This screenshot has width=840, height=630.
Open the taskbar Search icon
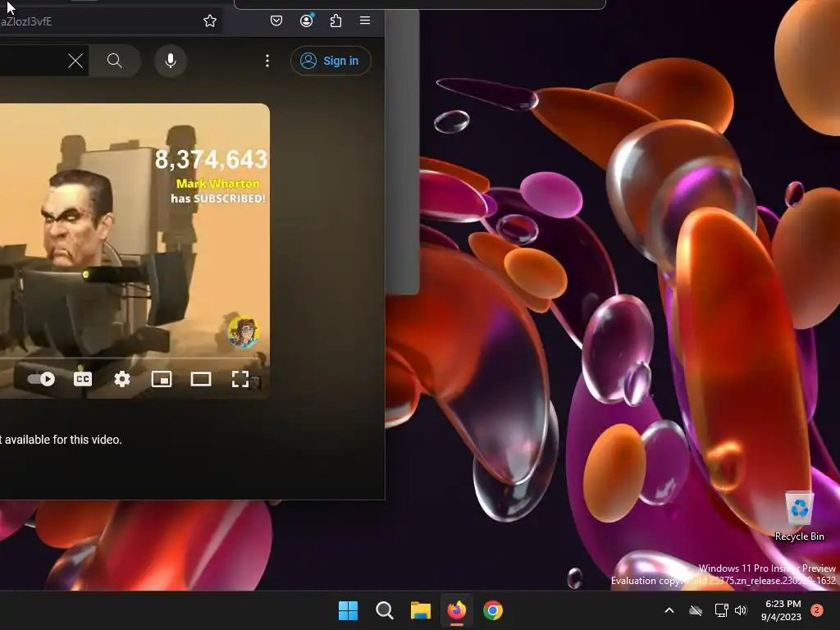coord(384,610)
